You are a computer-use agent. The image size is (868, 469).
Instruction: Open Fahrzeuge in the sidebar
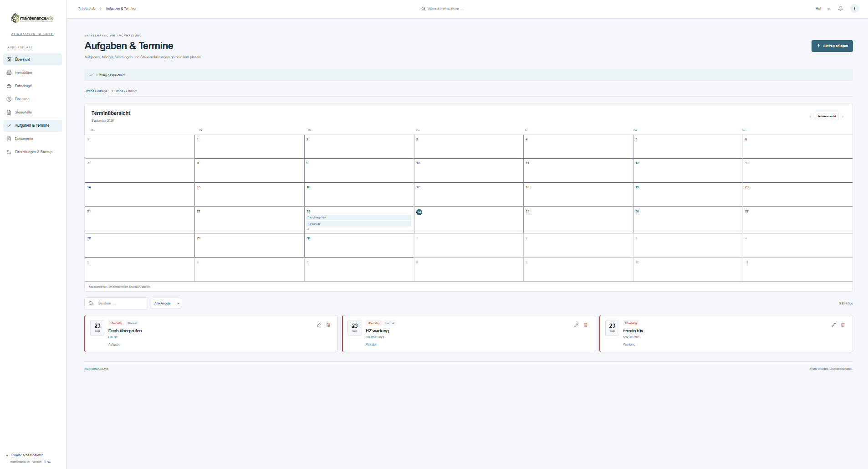point(32,86)
